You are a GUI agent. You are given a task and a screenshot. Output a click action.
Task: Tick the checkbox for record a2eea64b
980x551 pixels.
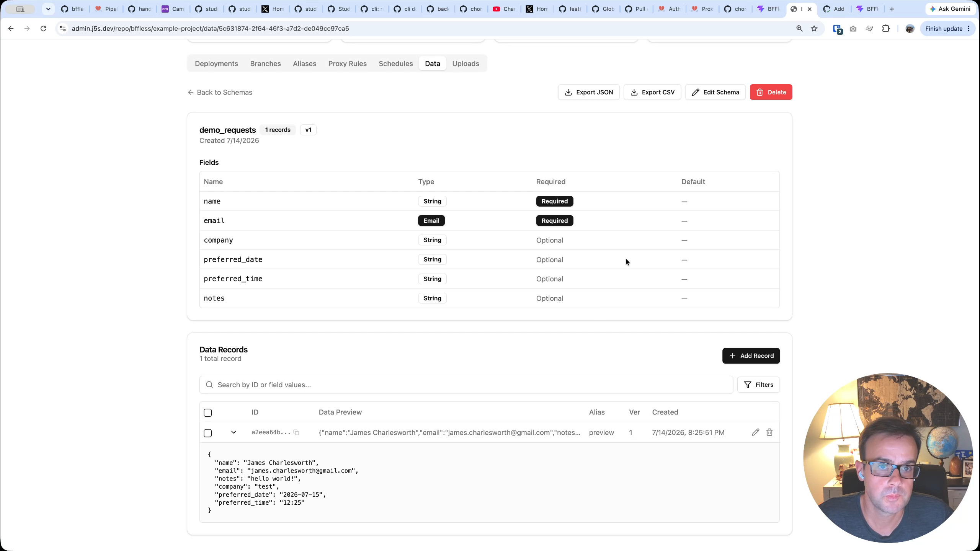pos(208,433)
